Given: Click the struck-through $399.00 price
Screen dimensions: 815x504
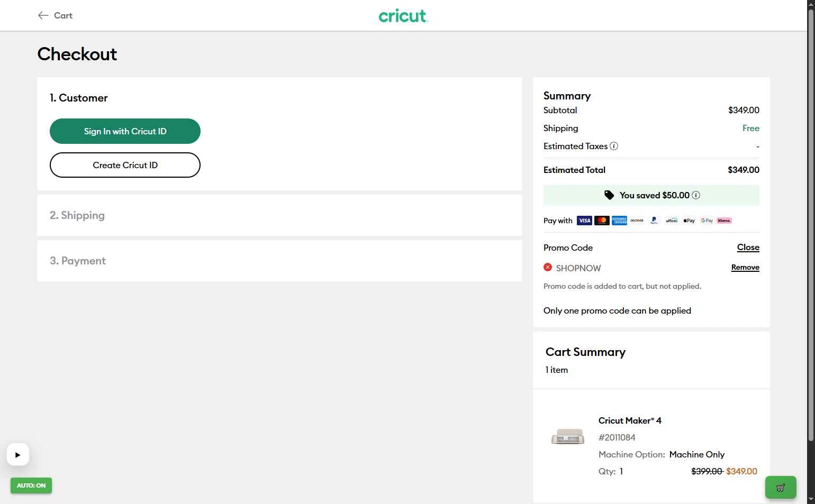Looking at the screenshot, I should point(707,471).
